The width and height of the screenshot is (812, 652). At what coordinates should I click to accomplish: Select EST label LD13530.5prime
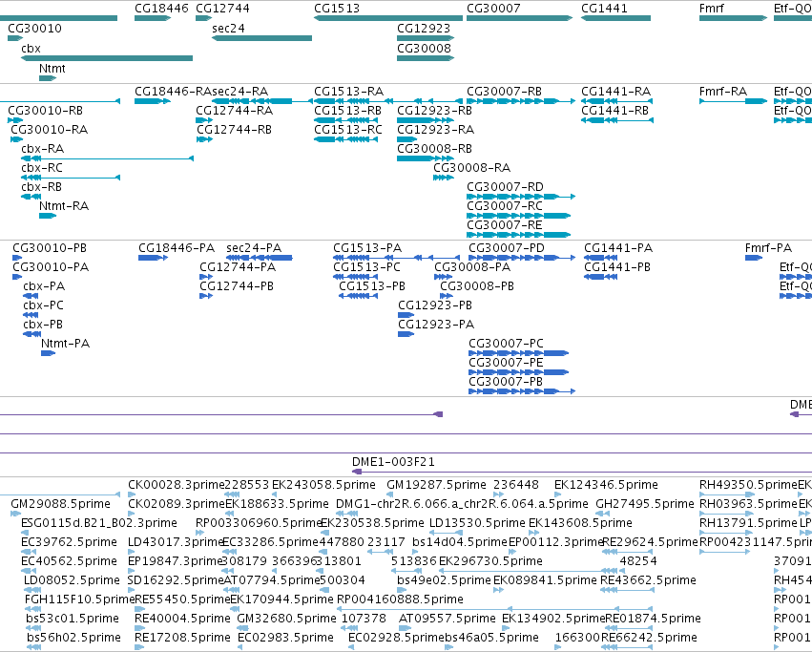tap(477, 523)
